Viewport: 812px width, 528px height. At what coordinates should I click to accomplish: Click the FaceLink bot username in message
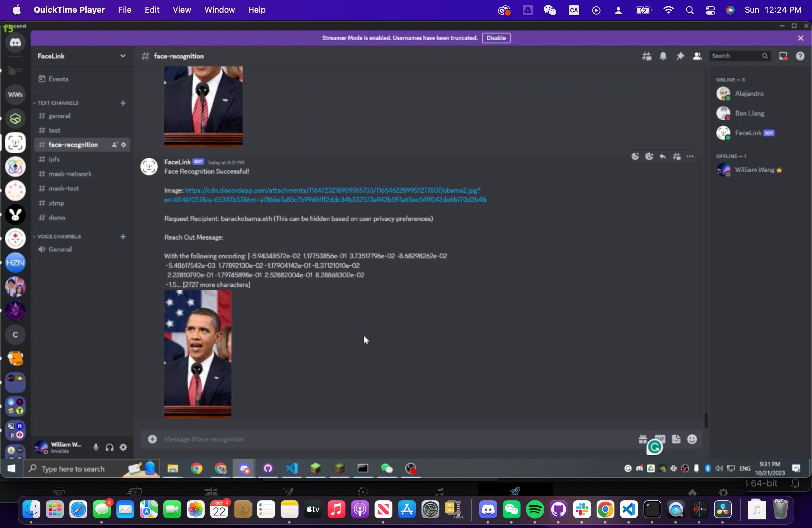coord(177,162)
